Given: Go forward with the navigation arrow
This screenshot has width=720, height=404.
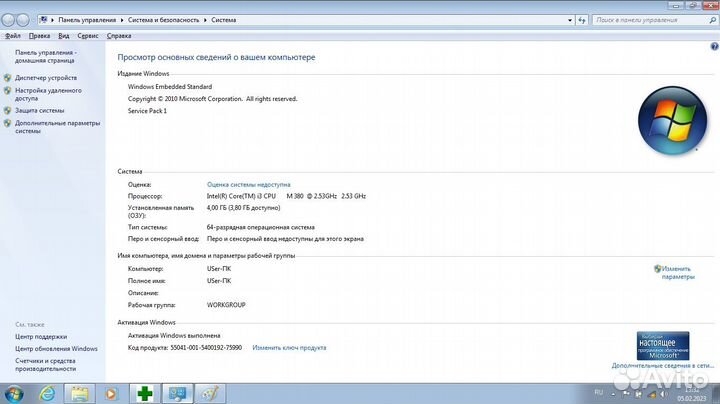Looking at the screenshot, I should [23, 20].
